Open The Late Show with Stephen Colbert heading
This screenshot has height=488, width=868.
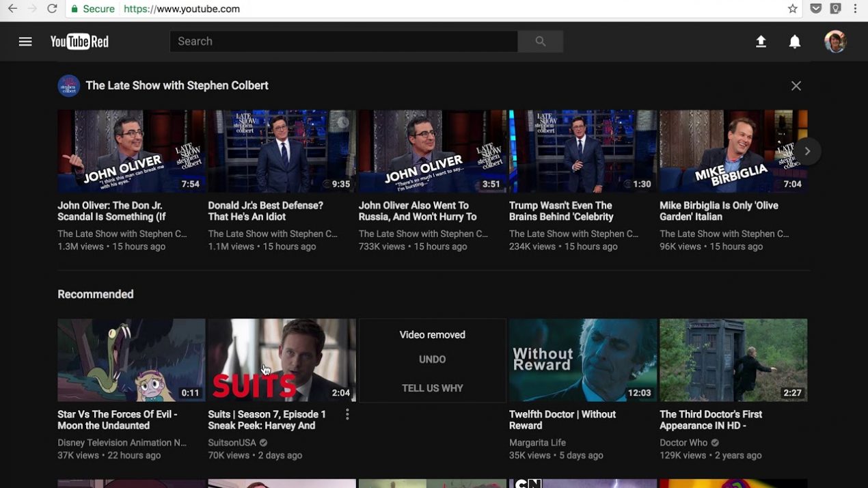tap(177, 85)
